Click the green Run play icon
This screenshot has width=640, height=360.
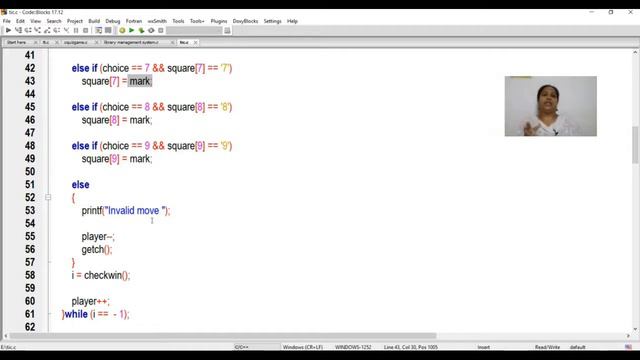[131, 30]
